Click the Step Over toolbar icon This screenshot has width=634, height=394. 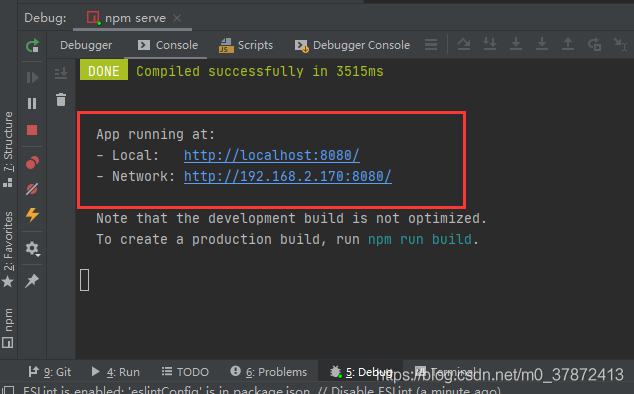(x=464, y=44)
